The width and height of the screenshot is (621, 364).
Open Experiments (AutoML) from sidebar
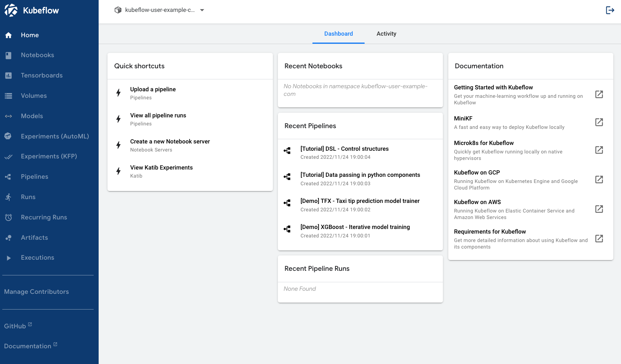click(x=55, y=136)
